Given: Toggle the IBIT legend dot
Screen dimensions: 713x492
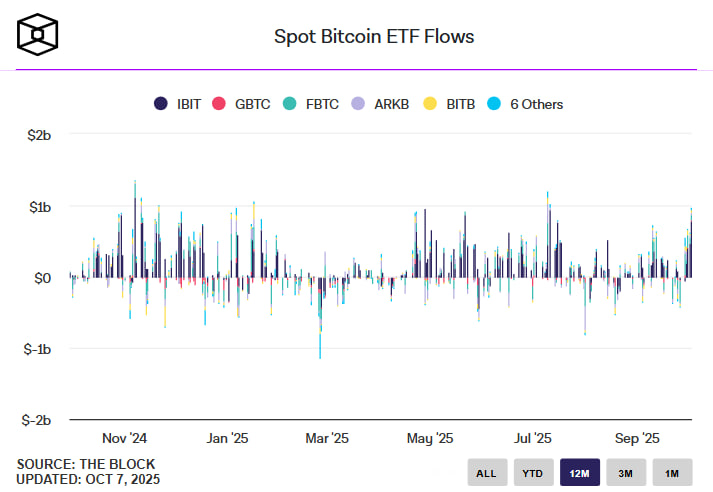Looking at the screenshot, I should pos(160,104).
